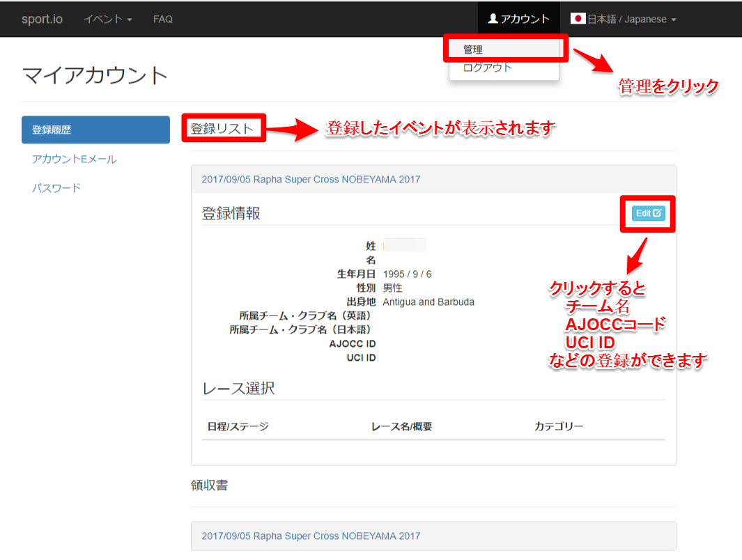
Task: Click the 出身地 value Antigua and Barbuda
Action: (428, 302)
